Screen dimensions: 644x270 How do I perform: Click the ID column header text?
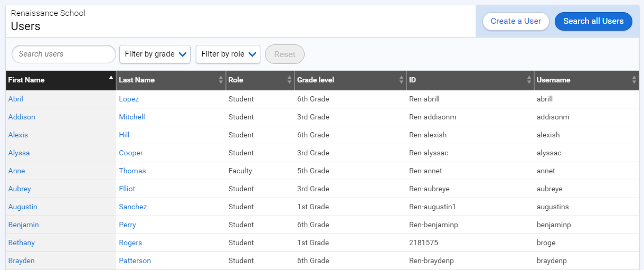412,80
